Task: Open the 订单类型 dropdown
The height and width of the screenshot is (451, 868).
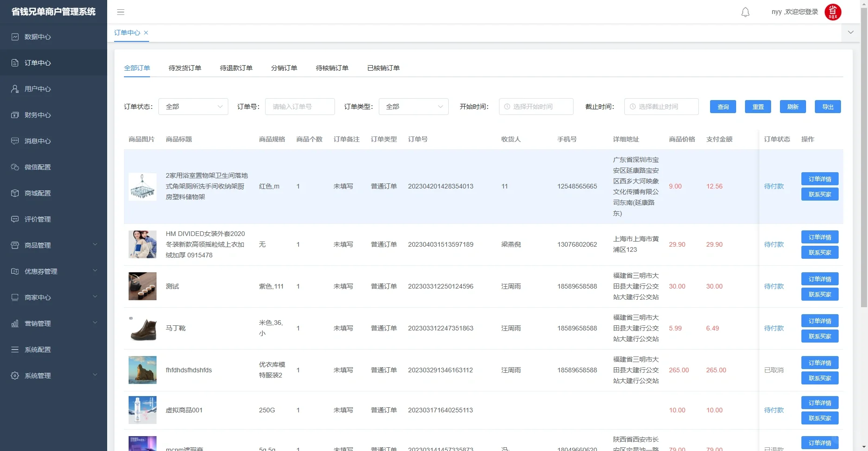Action: point(413,107)
